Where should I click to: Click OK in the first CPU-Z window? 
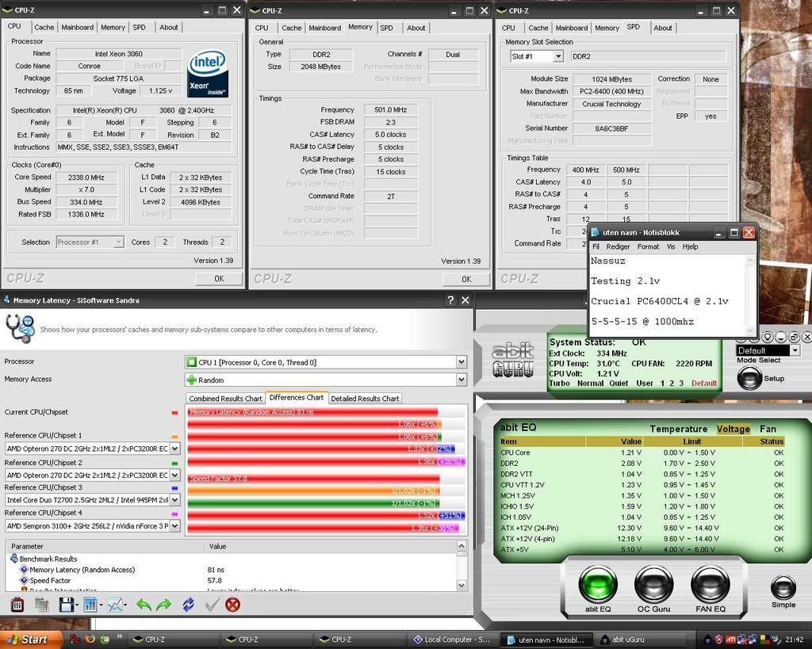219,278
